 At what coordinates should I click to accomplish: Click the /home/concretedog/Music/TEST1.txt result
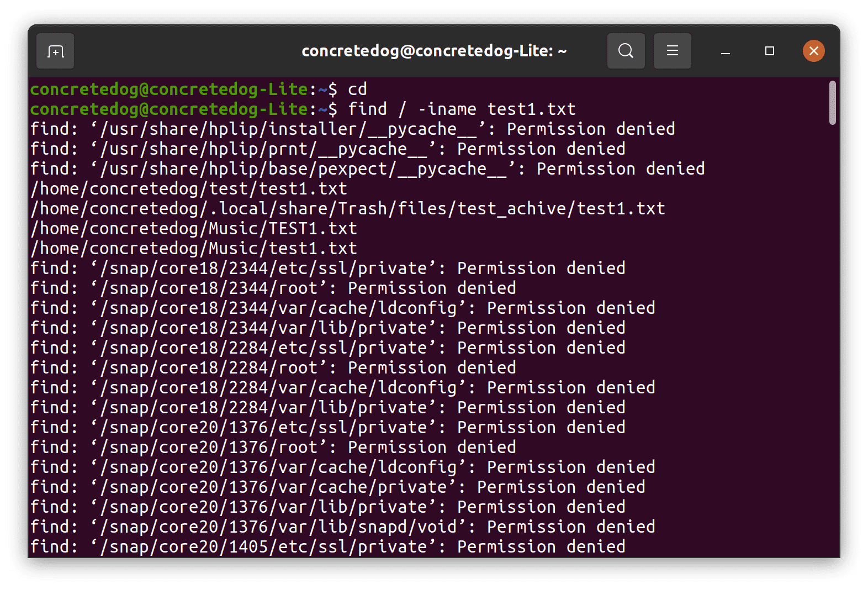click(x=194, y=228)
